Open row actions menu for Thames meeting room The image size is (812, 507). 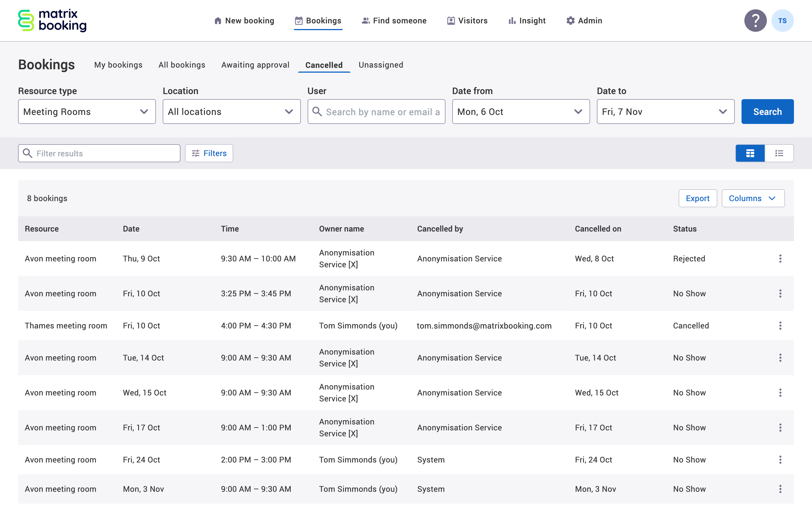(x=780, y=325)
